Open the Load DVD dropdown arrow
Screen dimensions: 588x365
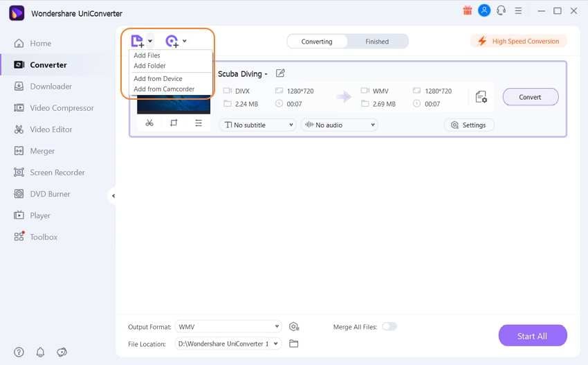pos(185,41)
